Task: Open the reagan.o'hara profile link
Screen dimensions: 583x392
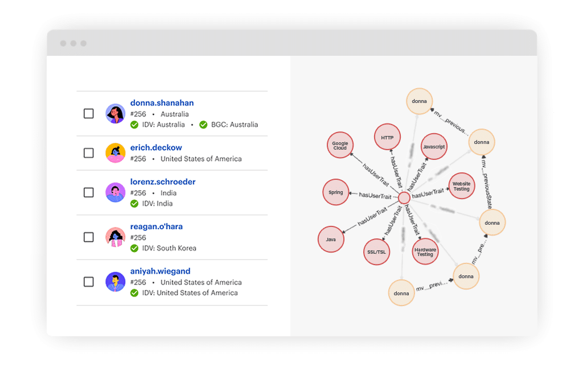Action: coord(157,226)
